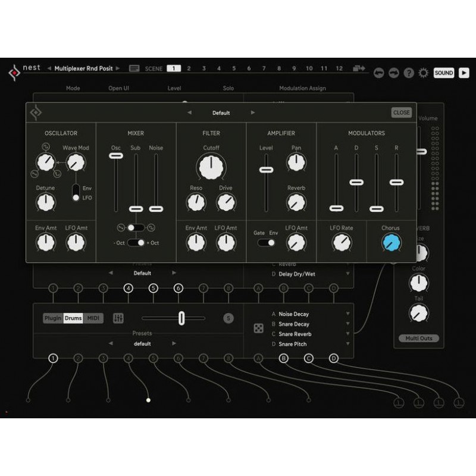Click the scene copy arrow icon

359,68
